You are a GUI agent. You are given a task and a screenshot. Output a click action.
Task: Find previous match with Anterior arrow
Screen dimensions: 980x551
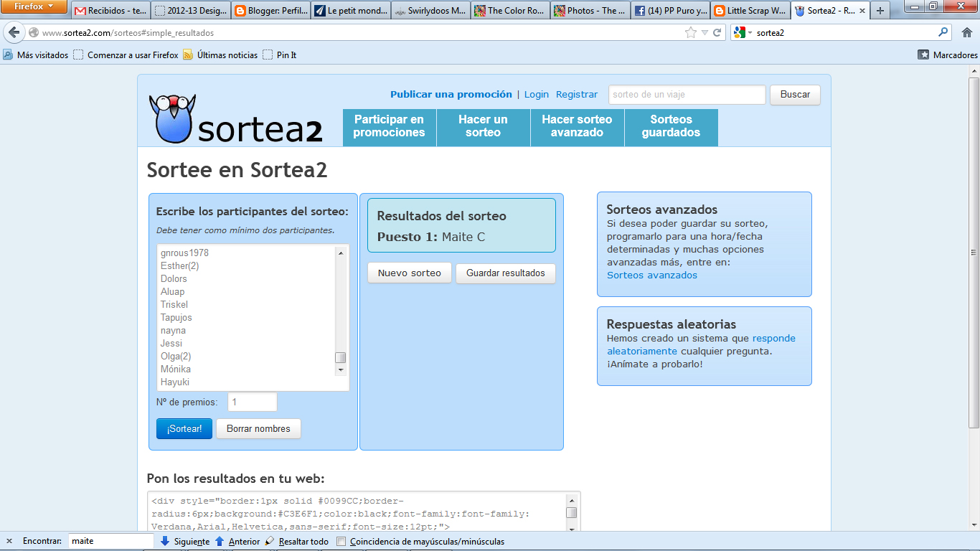[x=237, y=541]
